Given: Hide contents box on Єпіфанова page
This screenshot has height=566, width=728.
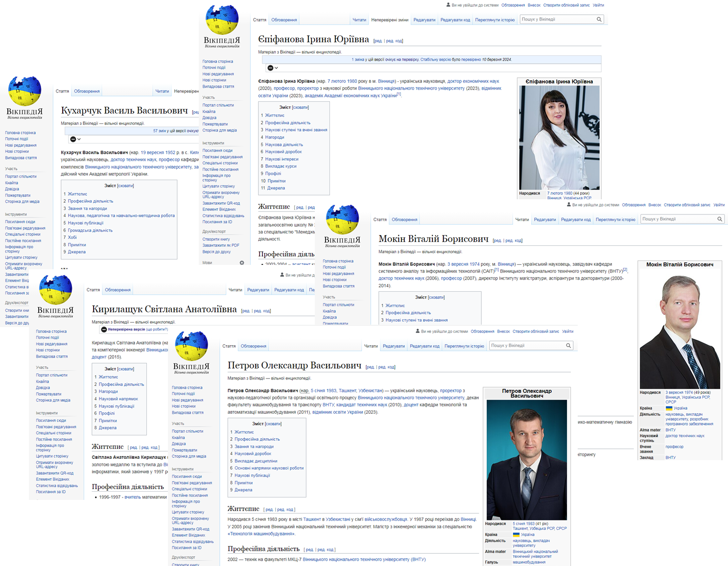Looking at the screenshot, I should point(301,107).
